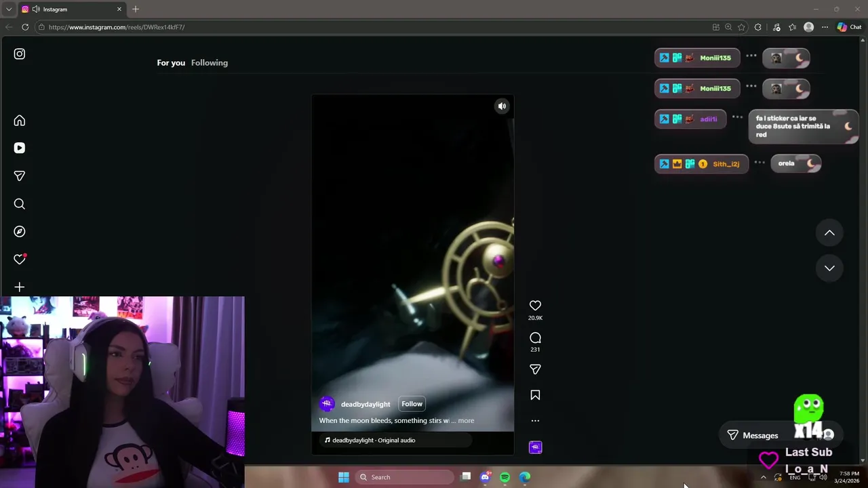
Task: Share the reel via paper-plane icon
Action: coord(535,369)
